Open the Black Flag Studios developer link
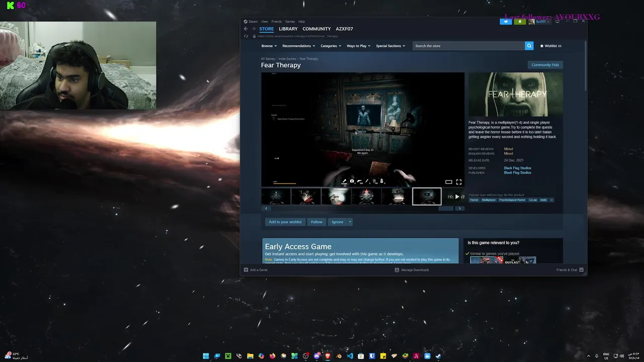 518,168
